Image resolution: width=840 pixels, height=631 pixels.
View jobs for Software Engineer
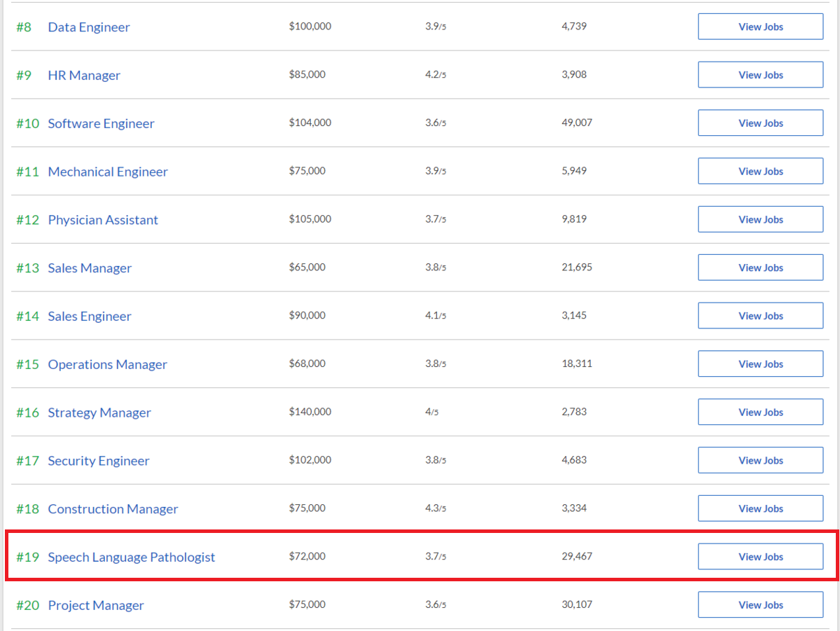click(x=760, y=123)
